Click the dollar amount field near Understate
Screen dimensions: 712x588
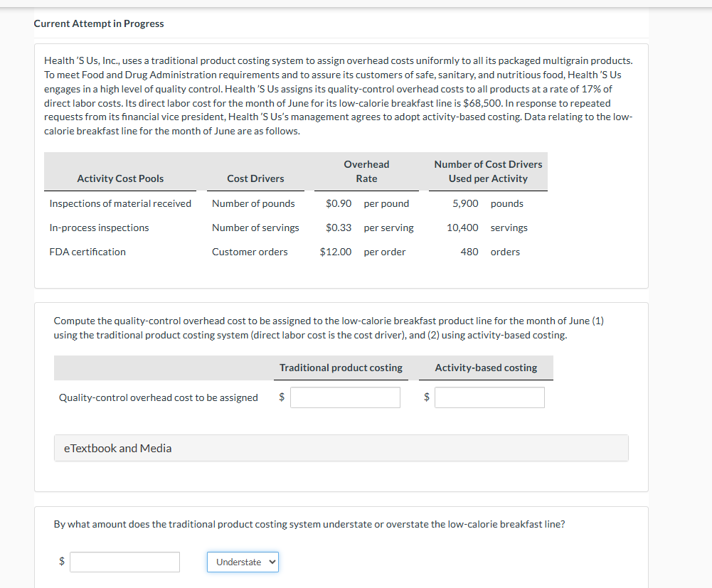(124, 562)
